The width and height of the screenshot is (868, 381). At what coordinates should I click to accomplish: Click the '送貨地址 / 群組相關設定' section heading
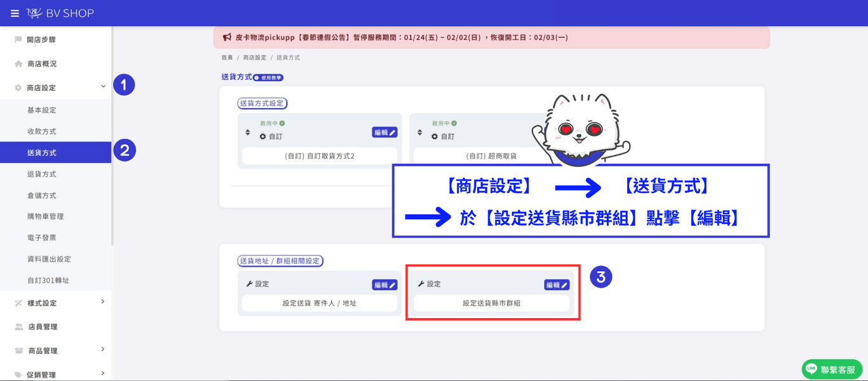280,260
